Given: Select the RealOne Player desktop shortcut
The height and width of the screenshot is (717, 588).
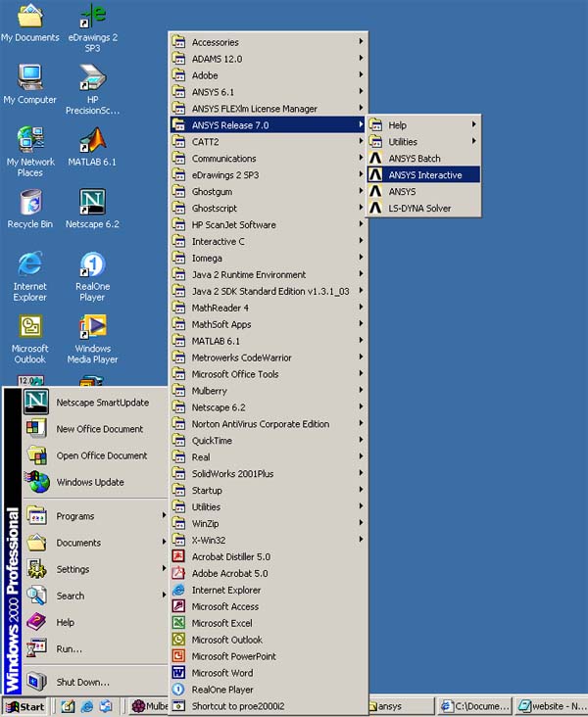Looking at the screenshot, I should point(92,276).
